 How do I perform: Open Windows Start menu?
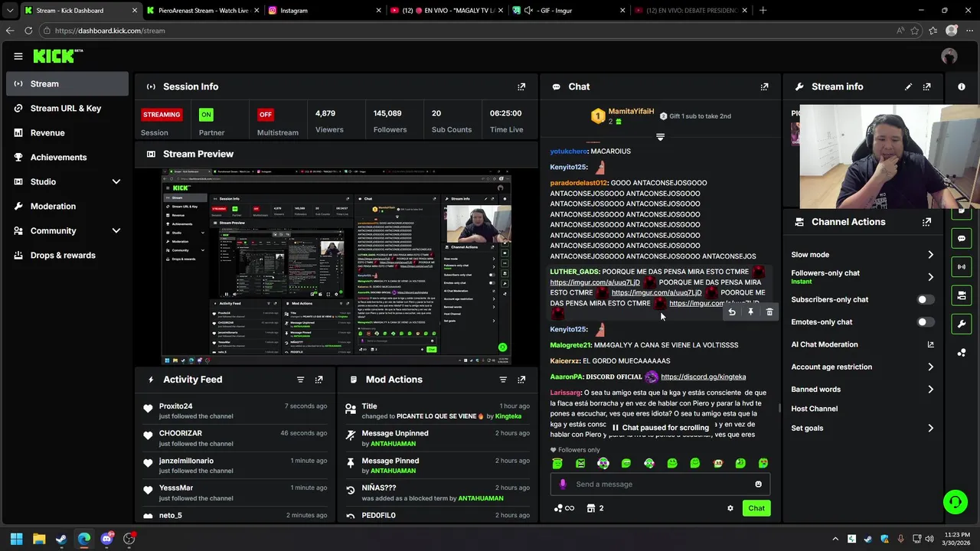[x=16, y=539]
